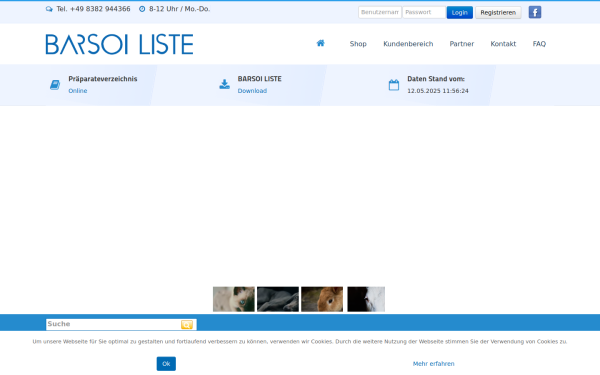
Task: Click the yellow search magnifier button
Action: (187, 324)
